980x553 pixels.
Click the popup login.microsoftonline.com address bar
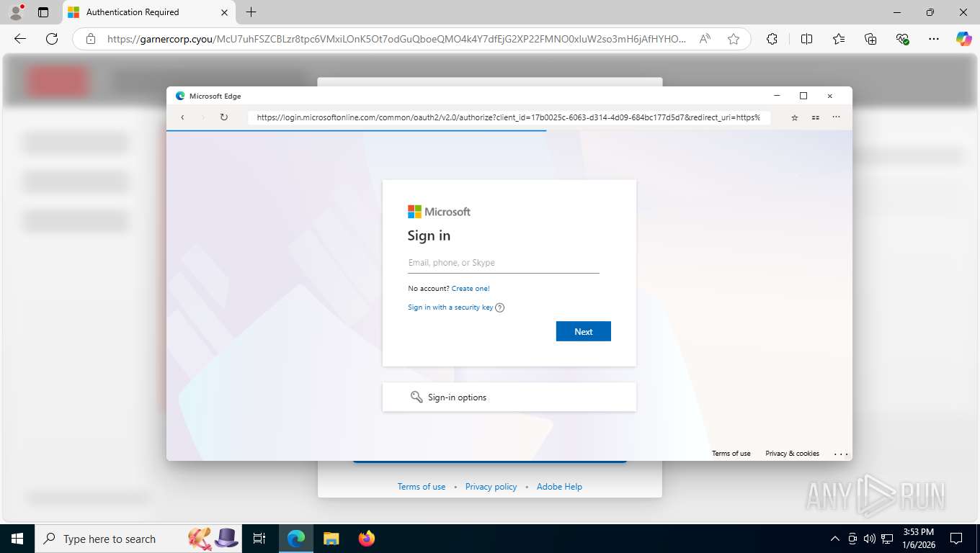[x=509, y=117]
